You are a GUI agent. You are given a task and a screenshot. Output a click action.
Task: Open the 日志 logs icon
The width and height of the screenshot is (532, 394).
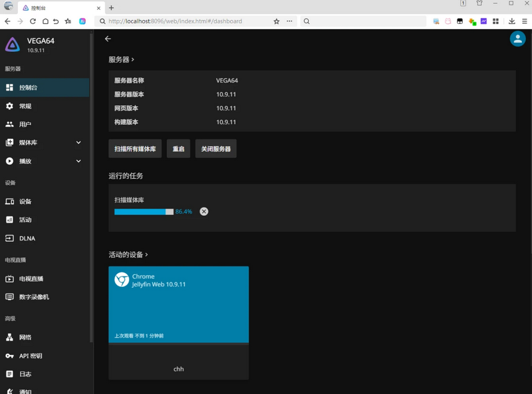[9, 374]
